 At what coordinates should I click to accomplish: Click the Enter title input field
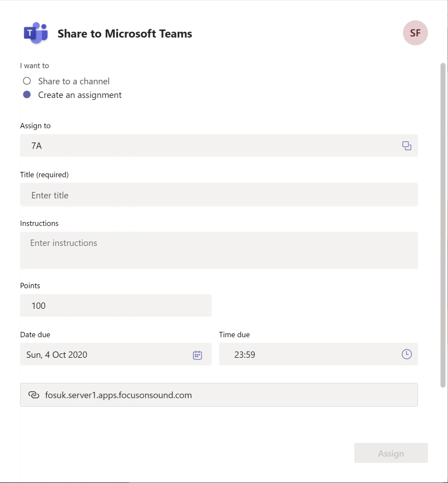[x=219, y=195]
